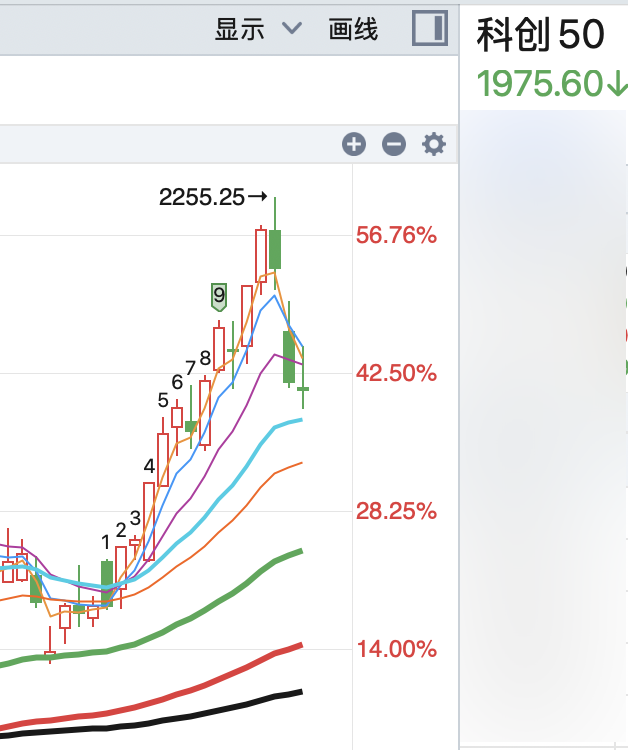This screenshot has width=628, height=750.
Task: Select the 42.50% axis label
Action: [x=397, y=373]
